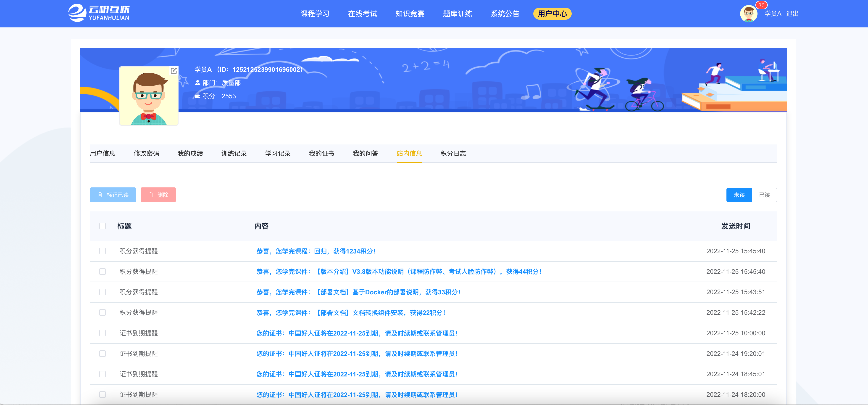Screen dimensions: 868x405
Task: Open message about V3.8版本功能说明 44积分
Action: tap(399, 272)
